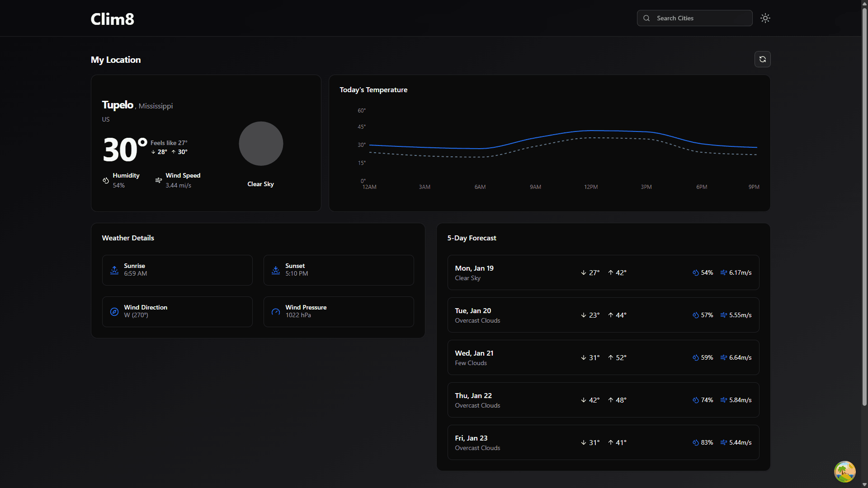Image resolution: width=868 pixels, height=488 pixels.
Task: Select the Sunrise icon
Action: tap(114, 270)
